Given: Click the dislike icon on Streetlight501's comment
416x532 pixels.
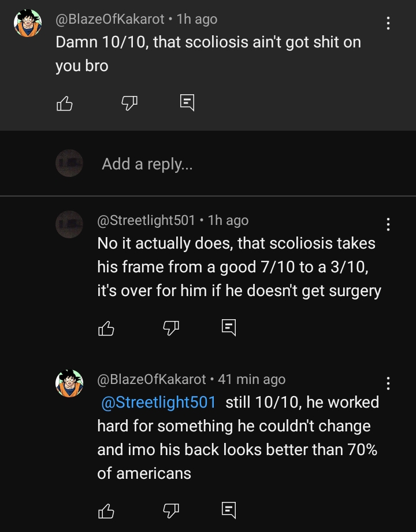Looking at the screenshot, I should 170,327.
